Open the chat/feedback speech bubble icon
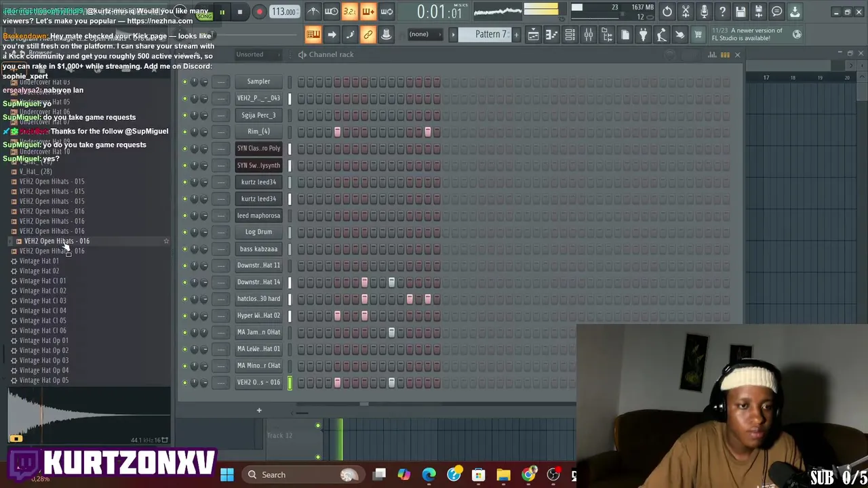Viewport: 868px width, 488px height. 776,12
